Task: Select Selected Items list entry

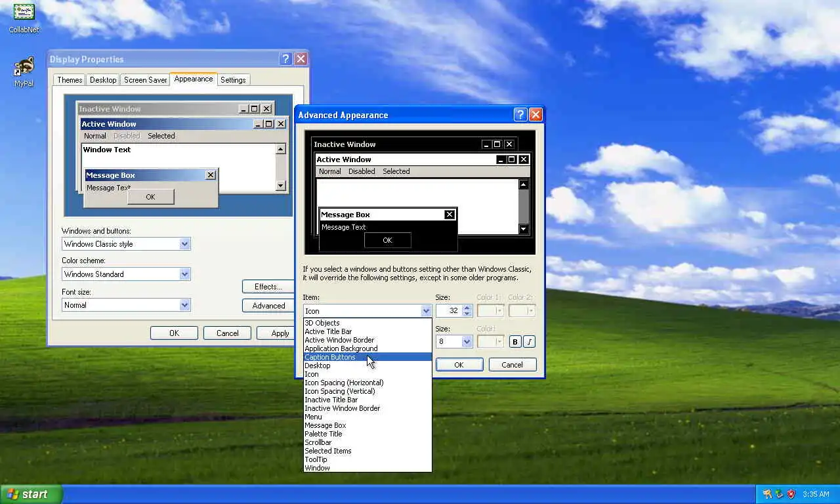Action: pyautogui.click(x=367, y=451)
